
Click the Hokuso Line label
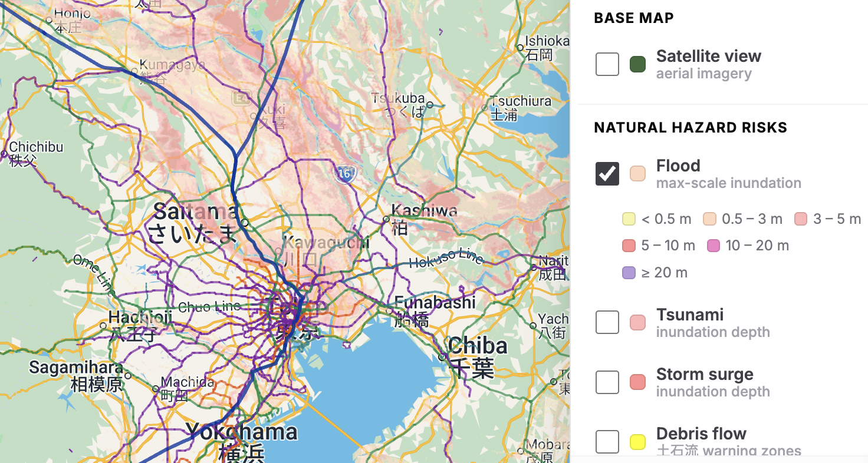click(x=446, y=258)
